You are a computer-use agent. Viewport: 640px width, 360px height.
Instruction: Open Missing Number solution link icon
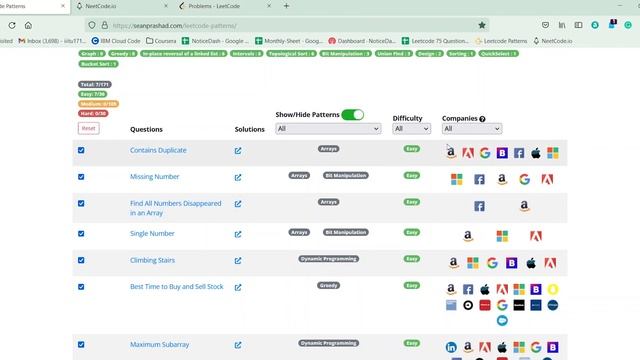tap(238, 178)
